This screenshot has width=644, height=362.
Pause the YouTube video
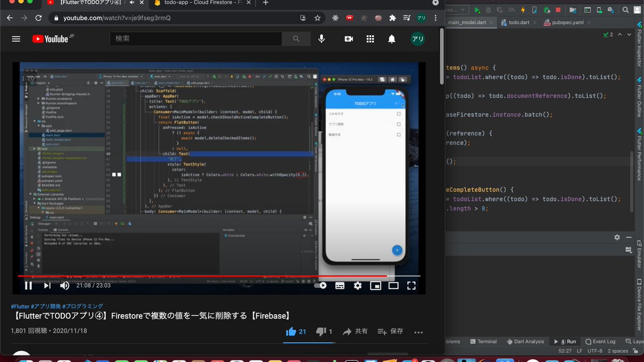coord(28,286)
